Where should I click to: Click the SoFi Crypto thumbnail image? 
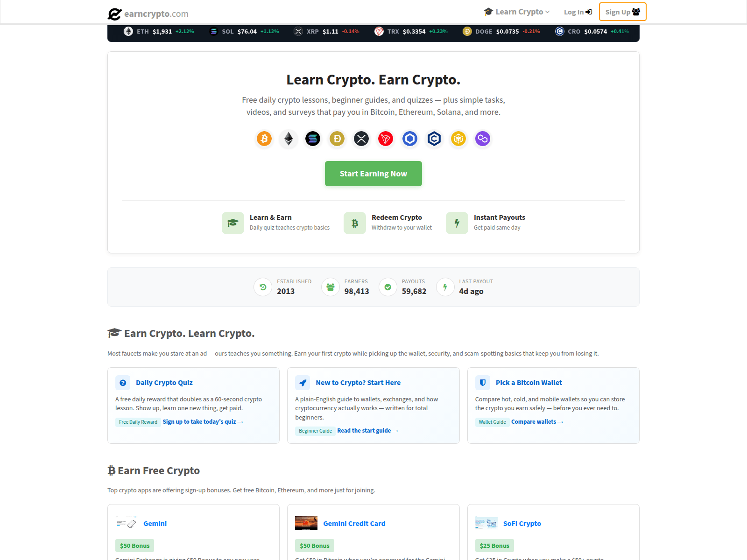pos(486,523)
